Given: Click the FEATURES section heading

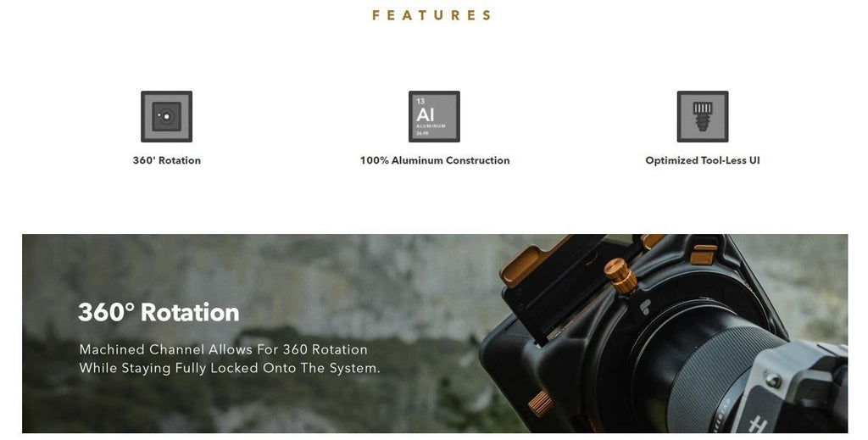Looking at the screenshot, I should (431, 15).
